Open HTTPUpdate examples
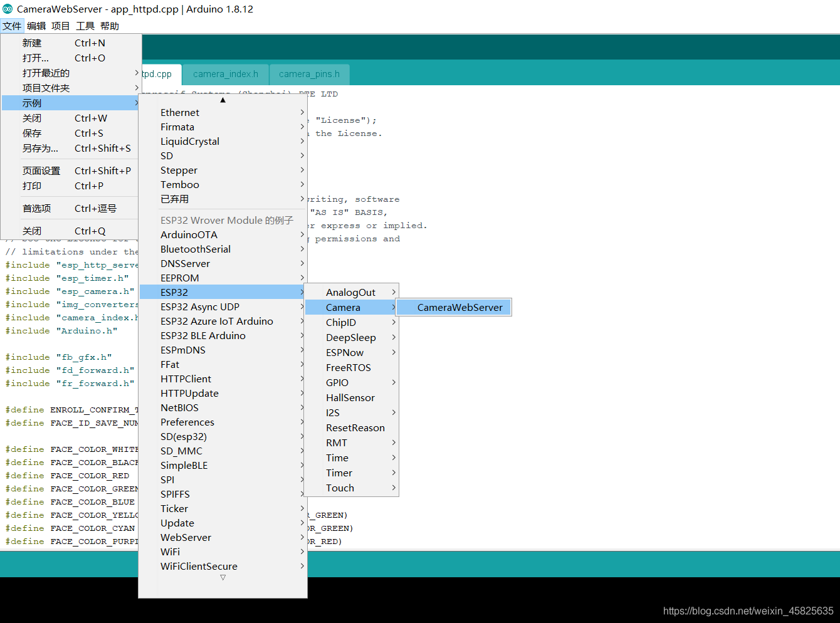The image size is (840, 623). [x=223, y=393]
